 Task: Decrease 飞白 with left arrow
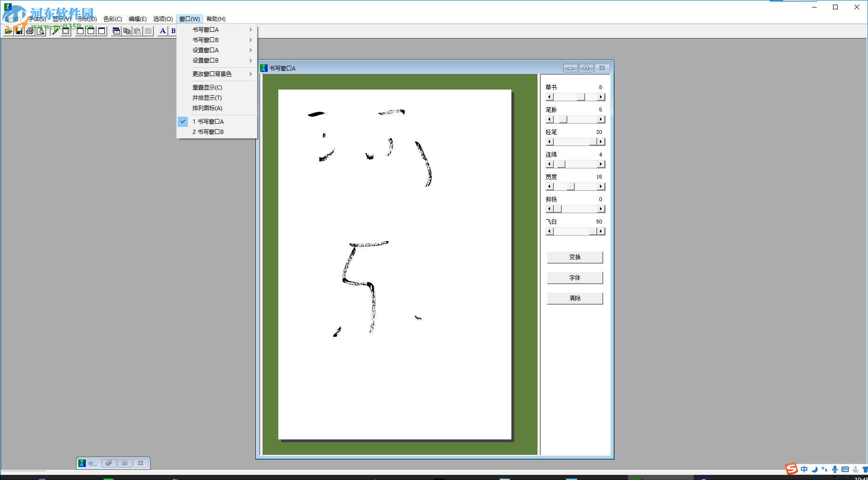click(x=550, y=231)
